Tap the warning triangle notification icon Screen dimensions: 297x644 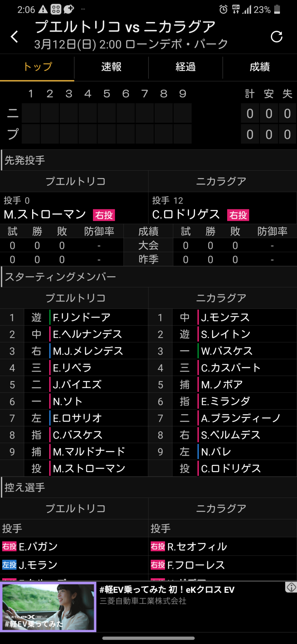(x=43, y=10)
